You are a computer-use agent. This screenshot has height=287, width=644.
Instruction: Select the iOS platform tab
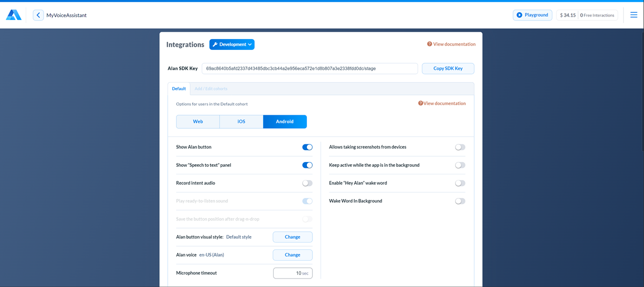coord(241,122)
